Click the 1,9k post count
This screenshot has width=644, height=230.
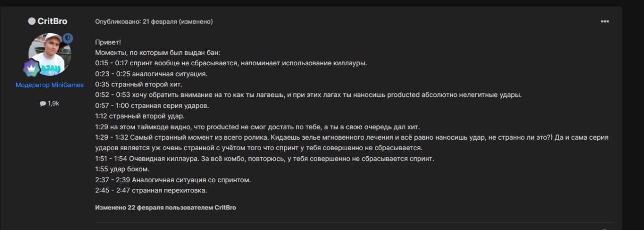point(53,103)
